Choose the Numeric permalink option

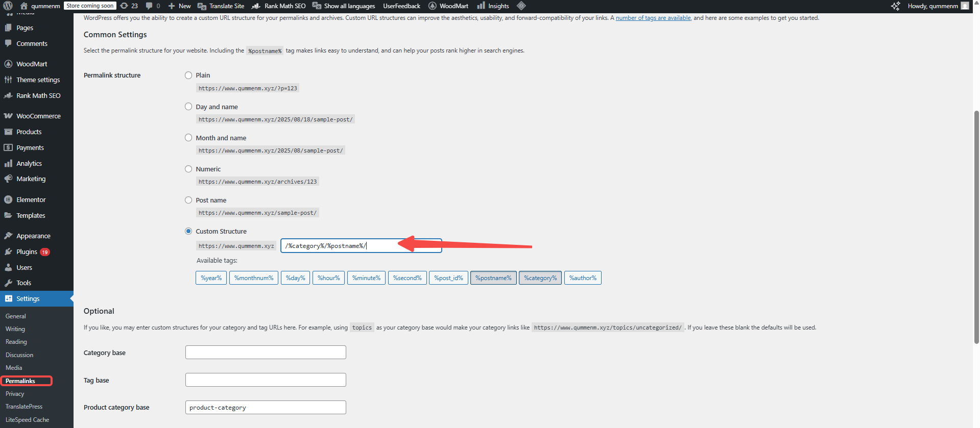tap(188, 169)
